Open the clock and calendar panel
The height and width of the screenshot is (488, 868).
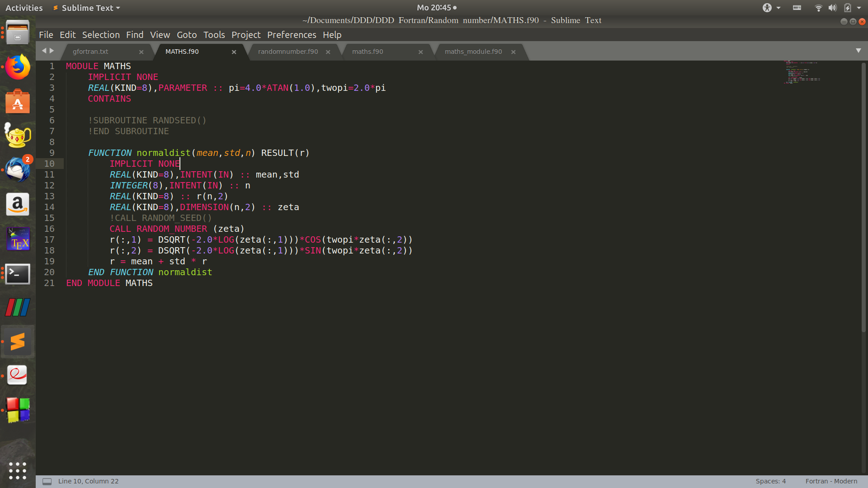click(x=437, y=8)
